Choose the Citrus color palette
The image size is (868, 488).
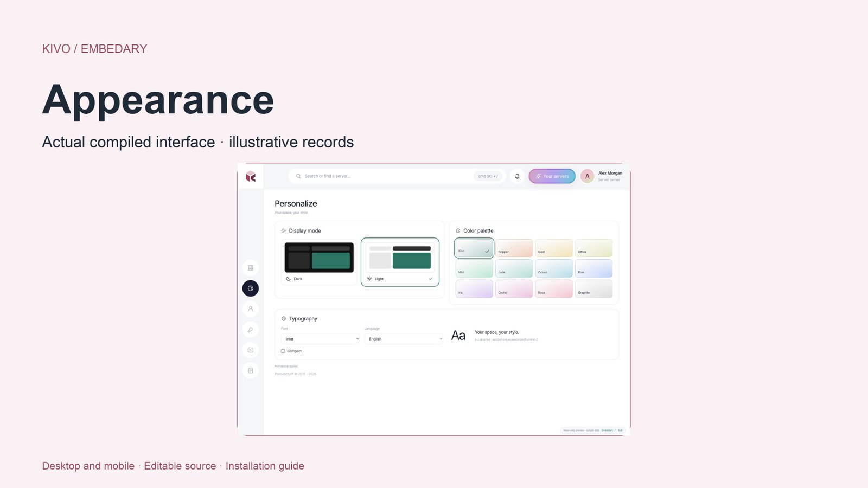593,248
